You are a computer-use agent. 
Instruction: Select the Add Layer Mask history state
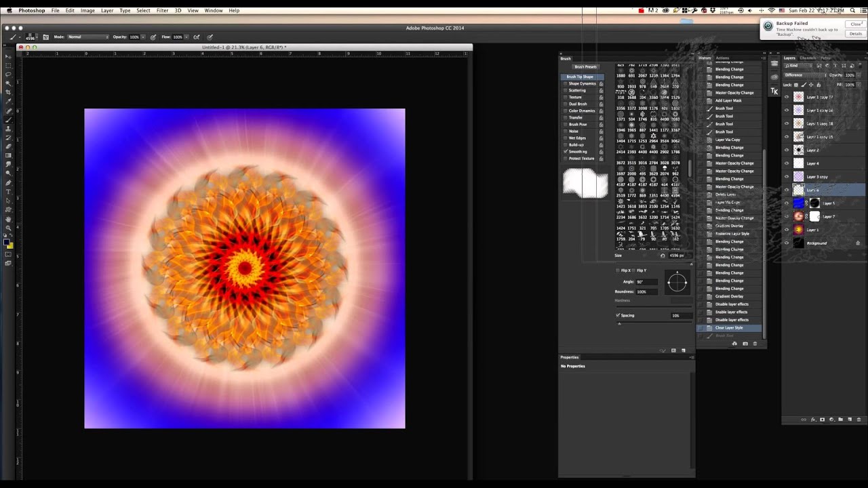click(729, 100)
